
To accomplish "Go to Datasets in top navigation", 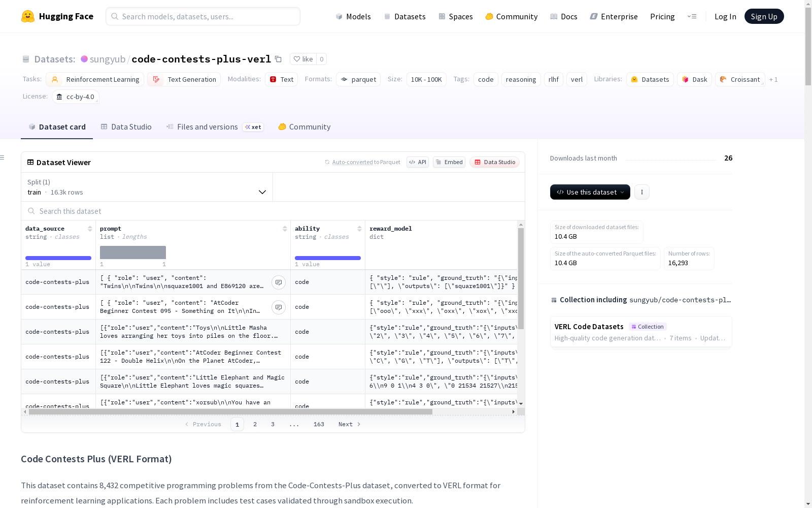I will (x=404, y=16).
